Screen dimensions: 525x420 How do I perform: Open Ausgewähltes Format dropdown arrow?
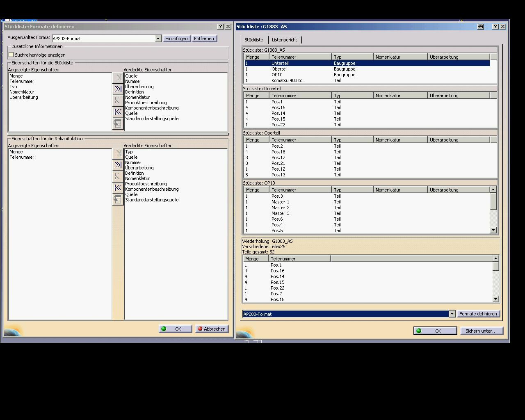[x=158, y=39]
